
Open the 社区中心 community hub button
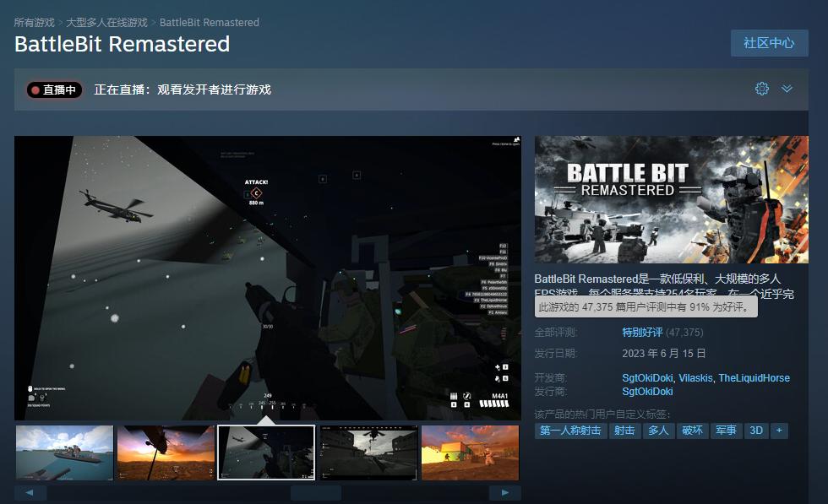point(769,43)
